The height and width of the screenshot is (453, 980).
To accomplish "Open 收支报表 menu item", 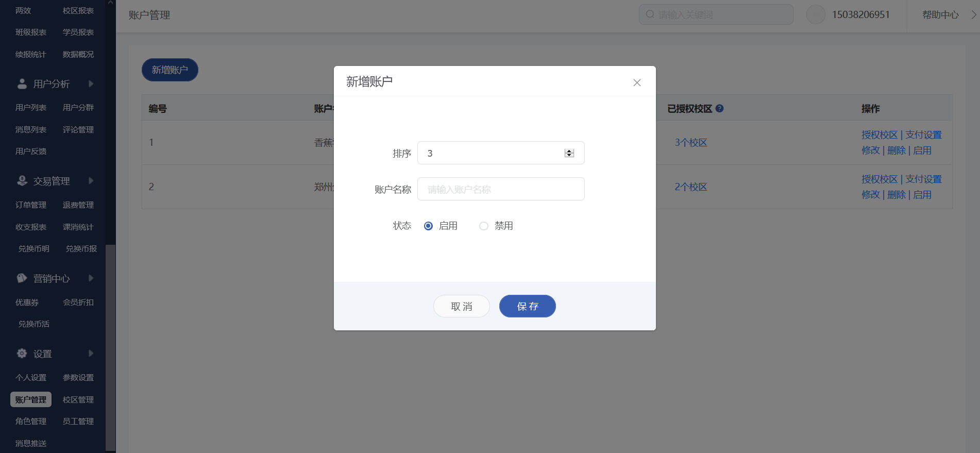I will pos(31,227).
